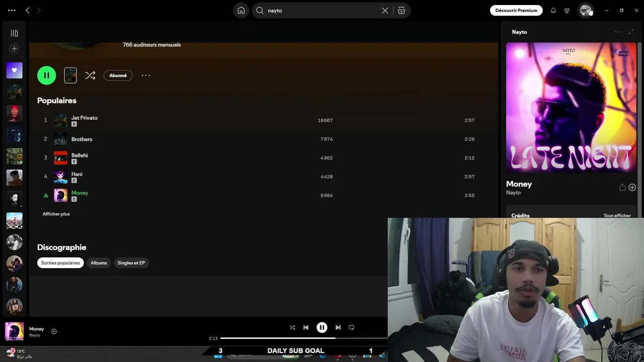Switch to the Singles et EP filter
The width and height of the screenshot is (644, 362).
(131, 263)
